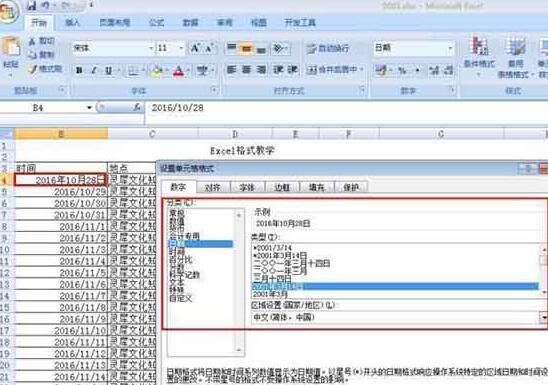Decrease cell indent

pos(278,70)
